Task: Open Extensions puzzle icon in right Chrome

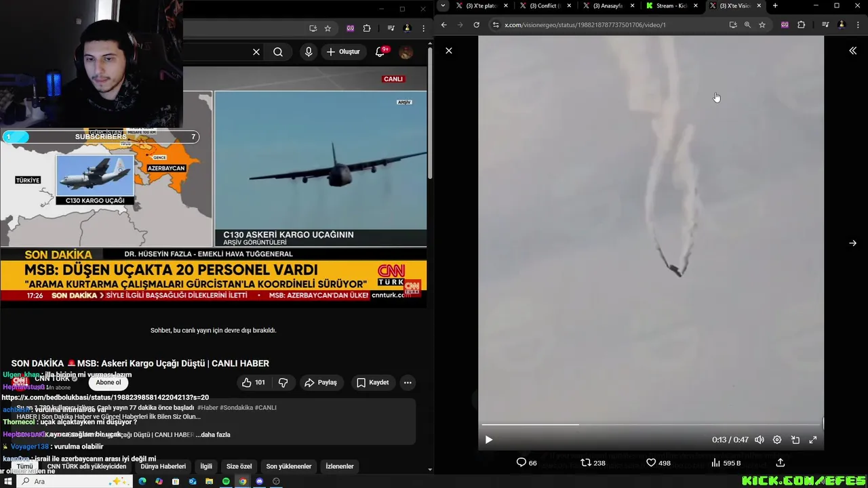Action: (801, 25)
